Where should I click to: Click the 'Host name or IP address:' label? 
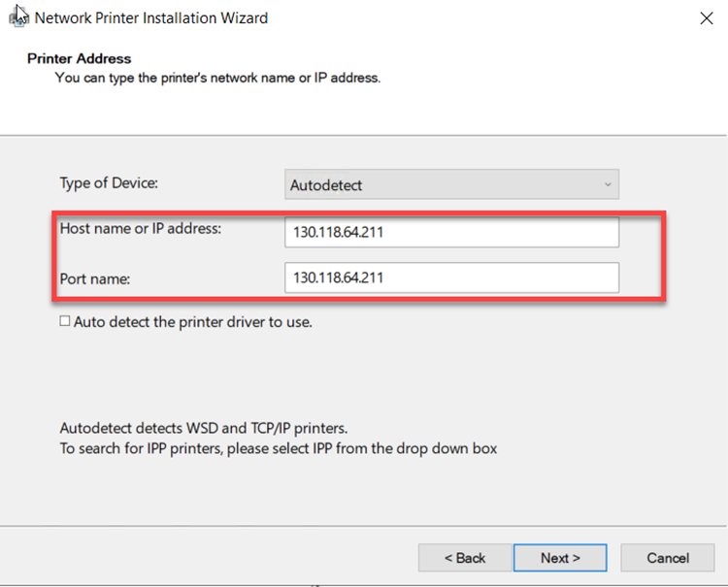(141, 229)
